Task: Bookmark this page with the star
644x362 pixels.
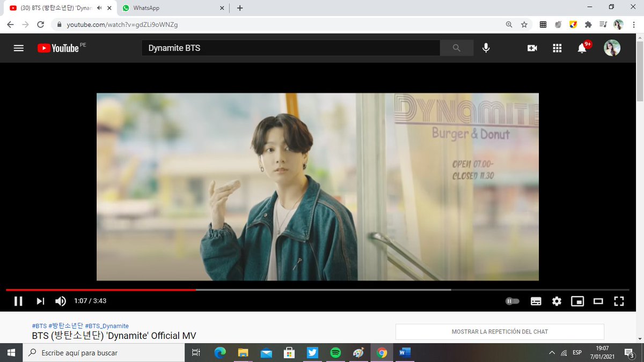Action: pyautogui.click(x=524, y=25)
